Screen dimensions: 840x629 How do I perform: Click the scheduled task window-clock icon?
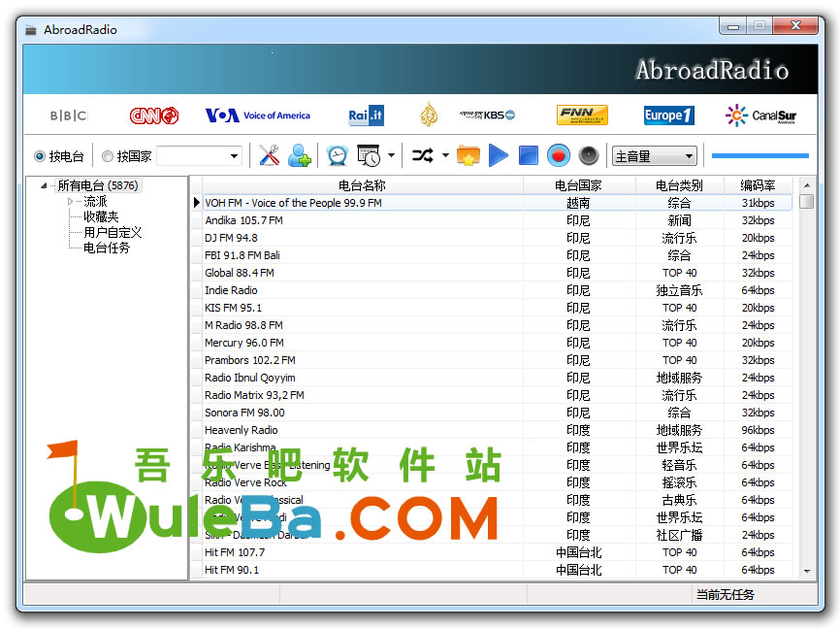[x=369, y=155]
